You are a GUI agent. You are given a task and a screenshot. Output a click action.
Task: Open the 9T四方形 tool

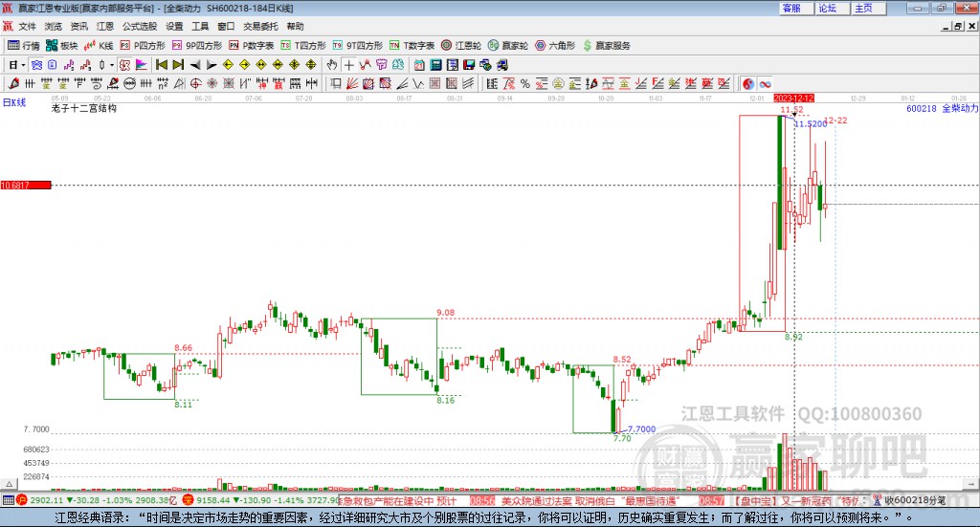(358, 46)
